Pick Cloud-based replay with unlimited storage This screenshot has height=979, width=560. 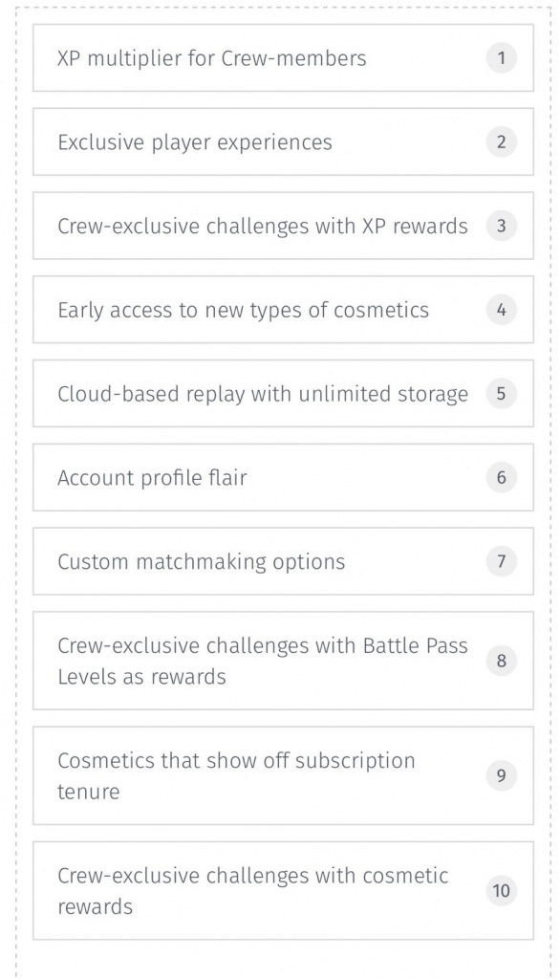point(283,393)
